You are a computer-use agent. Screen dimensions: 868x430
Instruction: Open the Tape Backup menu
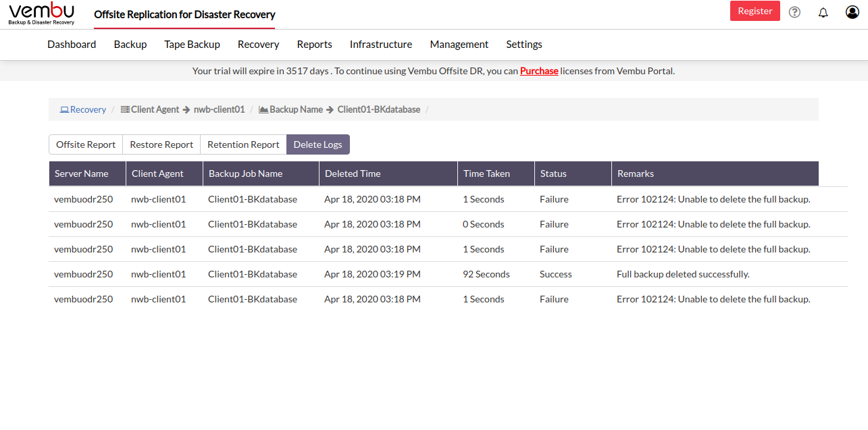[192, 45]
